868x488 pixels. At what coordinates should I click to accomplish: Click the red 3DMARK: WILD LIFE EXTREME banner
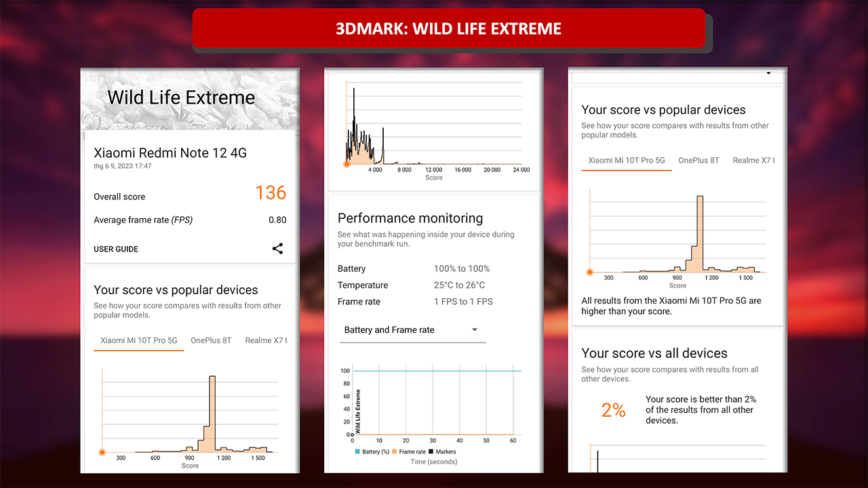[x=449, y=28]
